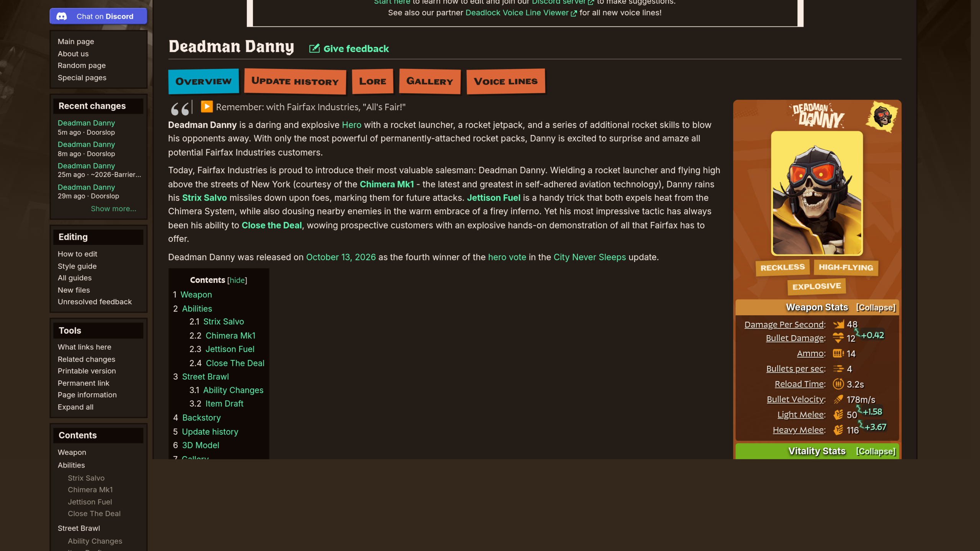Viewport: 980px width, 551px height.
Task: Click the Bullets per sec icon
Action: point(838,369)
